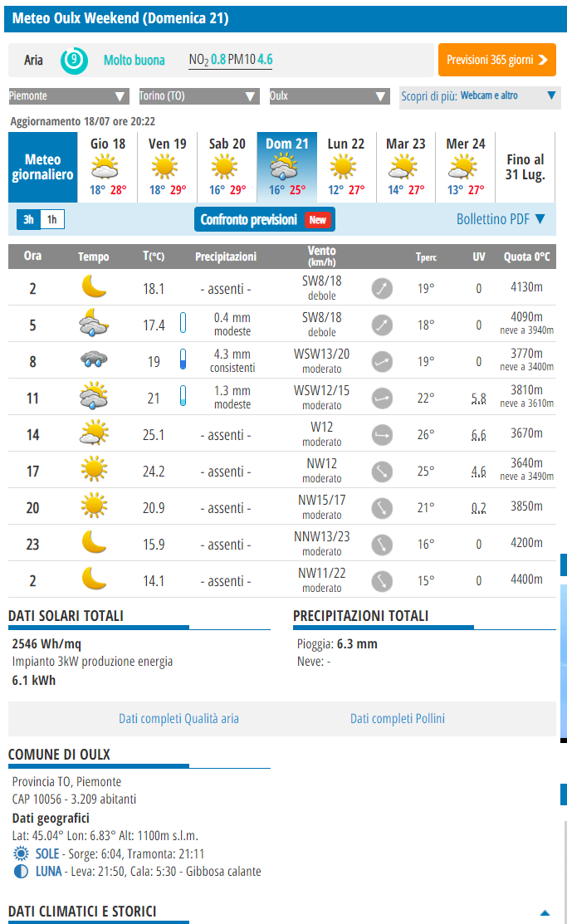
Task: Click the 2546 Wh/mq solar value
Action: 46,644
